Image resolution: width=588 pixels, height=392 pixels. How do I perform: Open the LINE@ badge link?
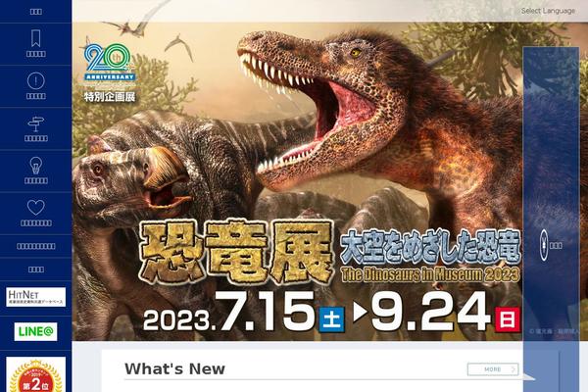pyautogui.click(x=35, y=331)
